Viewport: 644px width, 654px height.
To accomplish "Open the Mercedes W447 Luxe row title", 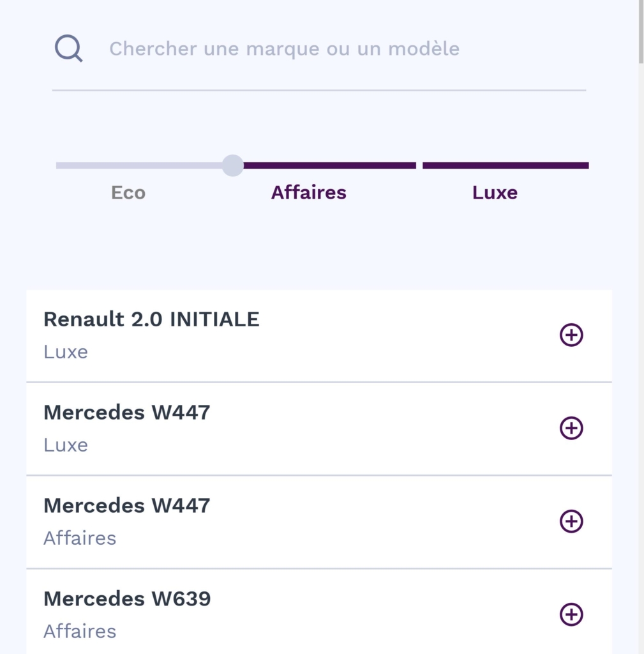I will click(x=126, y=413).
